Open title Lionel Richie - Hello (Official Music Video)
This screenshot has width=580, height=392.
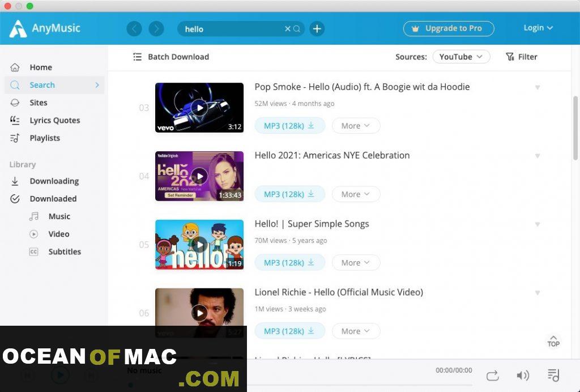click(339, 292)
